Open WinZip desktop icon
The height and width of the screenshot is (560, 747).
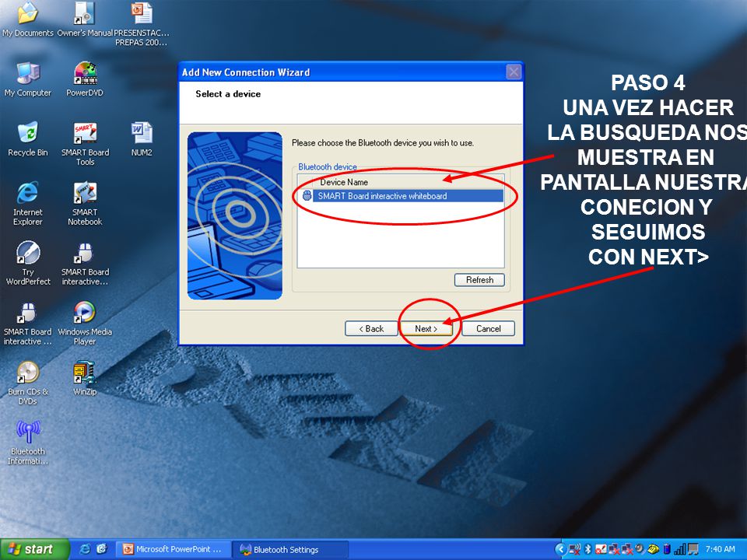pyautogui.click(x=85, y=379)
